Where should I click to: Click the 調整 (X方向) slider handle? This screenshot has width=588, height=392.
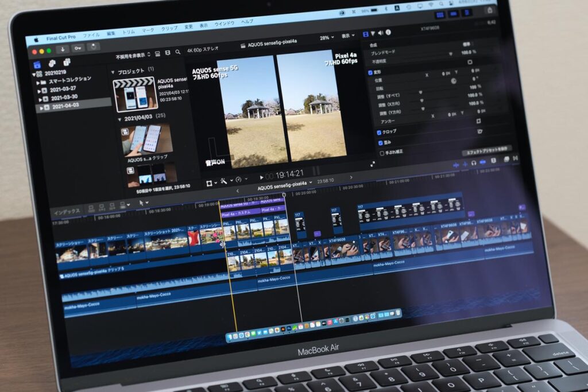[x=422, y=101]
